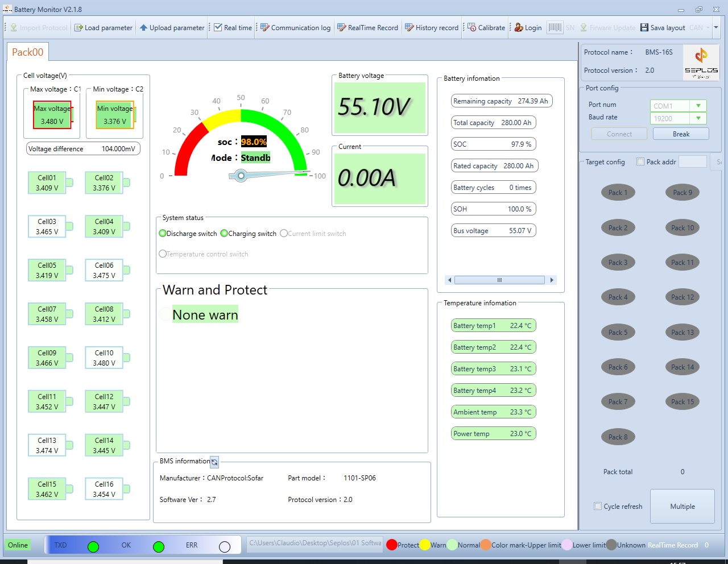
Task: Click the Remaining capacity 274.39 Ah field
Action: (502, 101)
